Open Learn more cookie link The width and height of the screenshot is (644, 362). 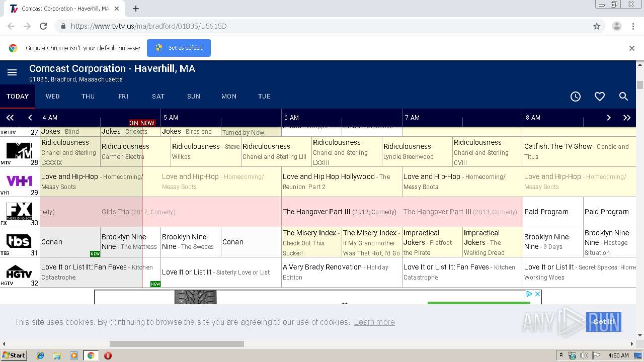point(374,322)
